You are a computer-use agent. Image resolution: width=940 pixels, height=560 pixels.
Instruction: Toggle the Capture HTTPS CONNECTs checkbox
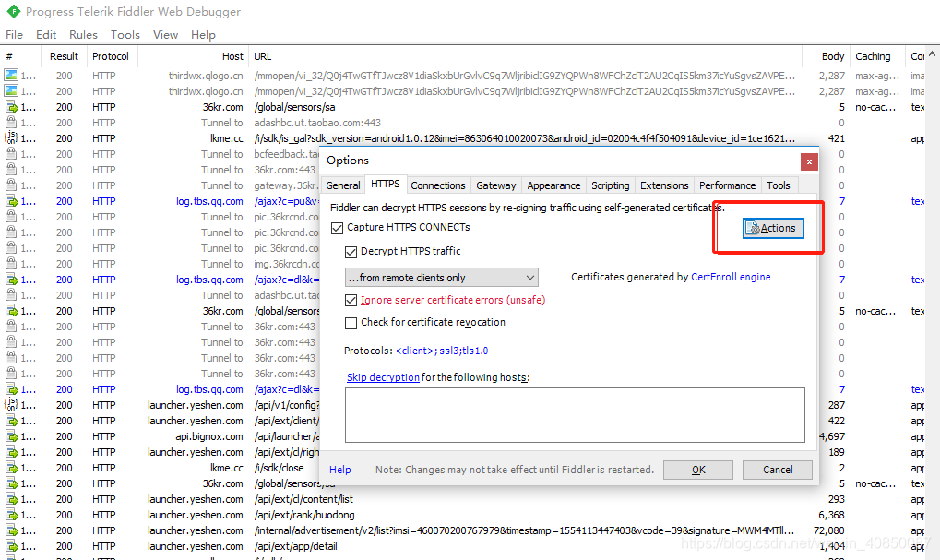(338, 228)
